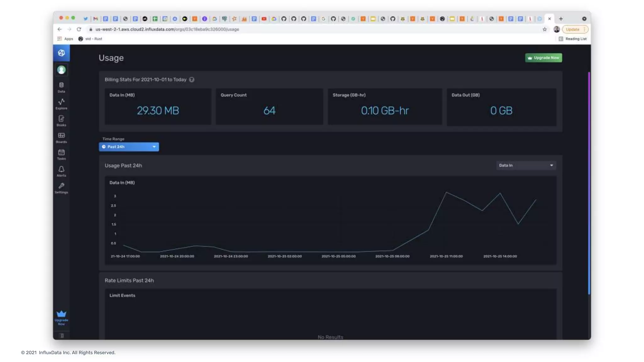Screen dimensions: 644x362
Task: Open the Explore data tool
Action: pos(61,104)
